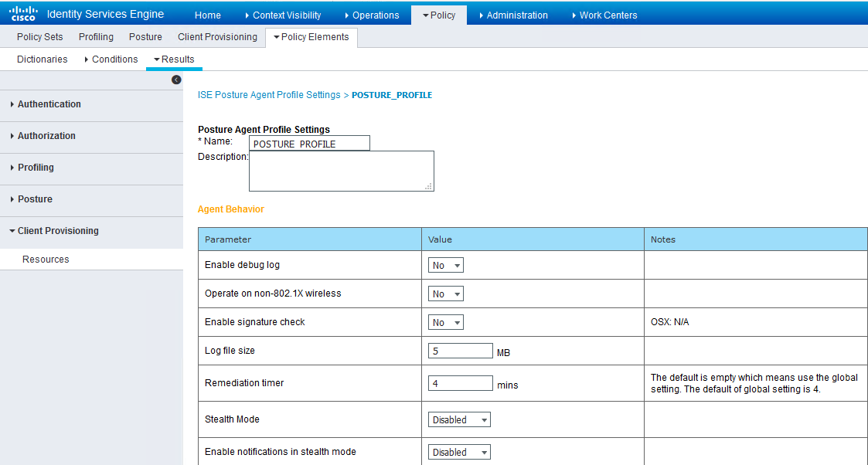Click the Remediation timer default note text
This screenshot has height=465, width=868.
pyautogui.click(x=754, y=383)
